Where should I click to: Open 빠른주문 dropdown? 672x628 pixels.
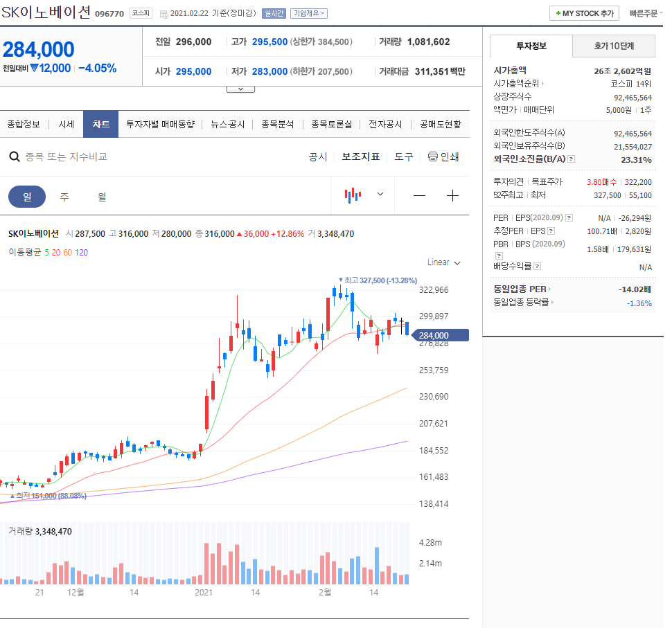click(x=646, y=13)
